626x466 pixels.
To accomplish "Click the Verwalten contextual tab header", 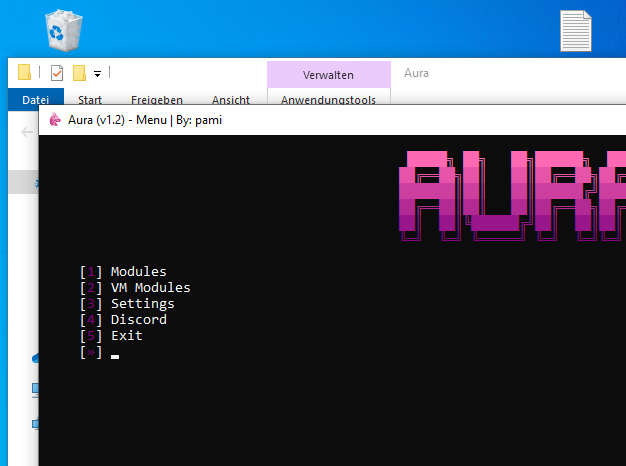I will point(328,74).
